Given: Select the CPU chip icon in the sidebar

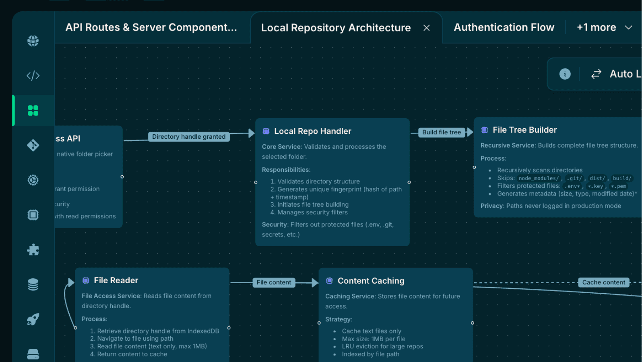Looking at the screenshot, I should [33, 214].
